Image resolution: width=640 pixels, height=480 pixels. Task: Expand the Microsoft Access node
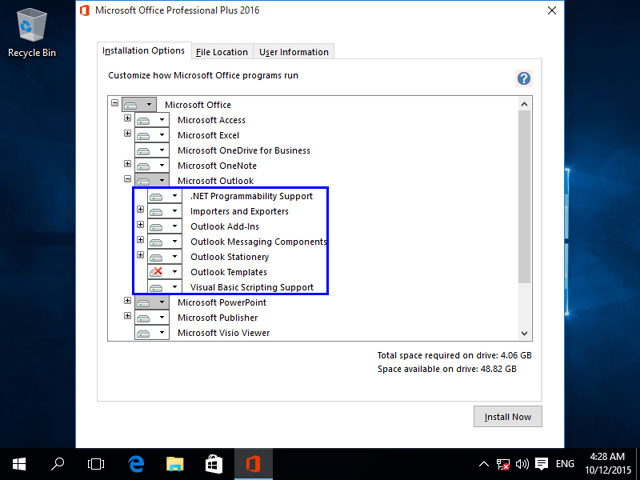127,118
